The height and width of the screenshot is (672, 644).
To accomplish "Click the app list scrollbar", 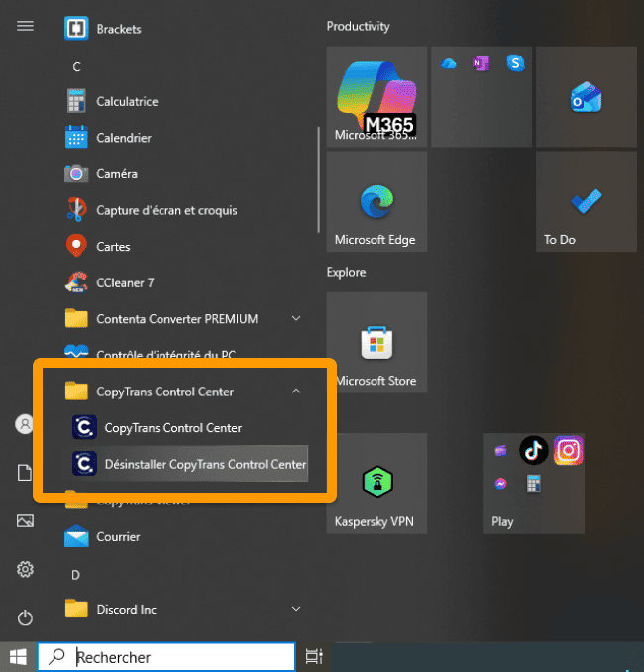I will point(318,180).
